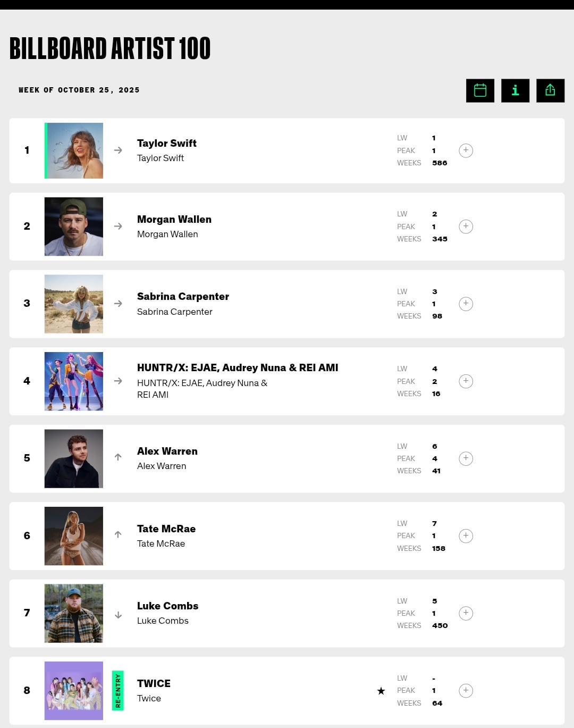Open Taylor Swift's artist thumbnail

coord(74,150)
